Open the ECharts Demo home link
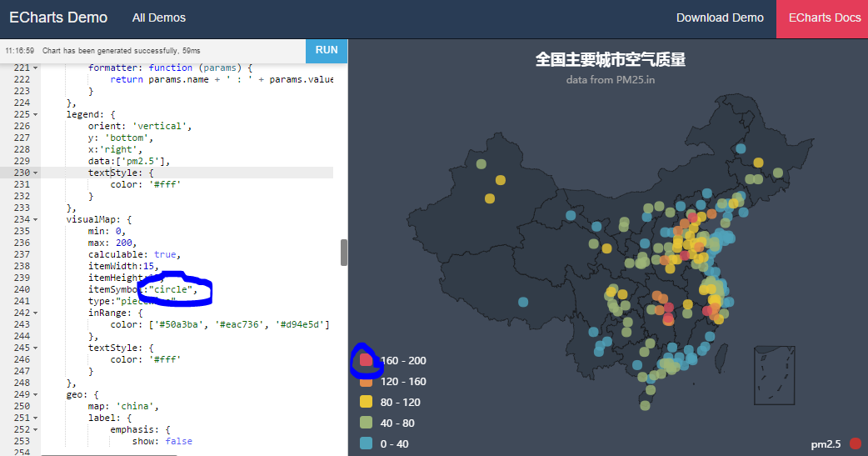 point(58,18)
